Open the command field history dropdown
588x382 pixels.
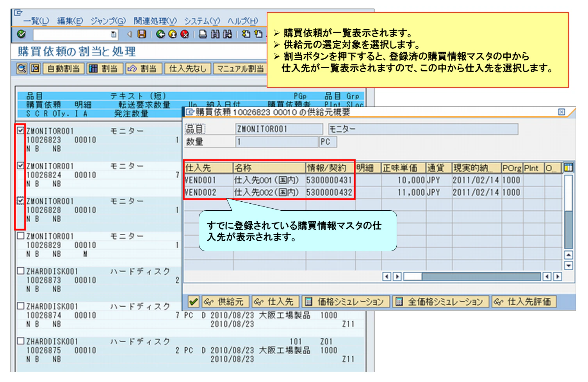click(114, 34)
